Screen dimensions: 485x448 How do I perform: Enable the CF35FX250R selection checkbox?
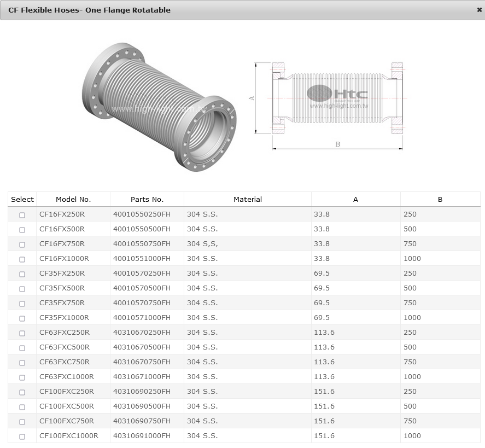coord(22,274)
